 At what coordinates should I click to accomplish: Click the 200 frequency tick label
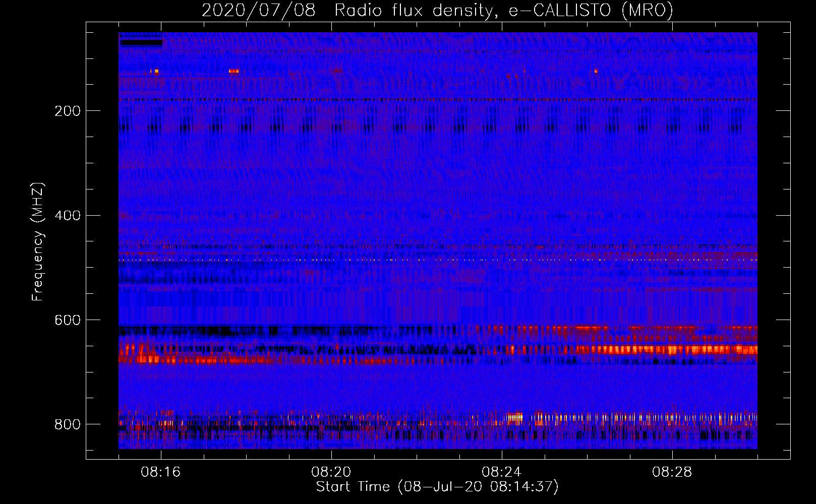pos(68,111)
